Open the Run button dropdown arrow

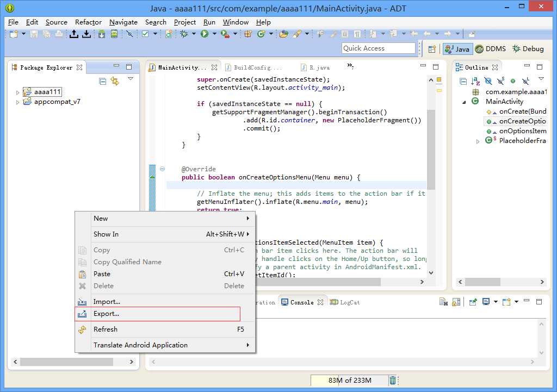[x=214, y=34]
